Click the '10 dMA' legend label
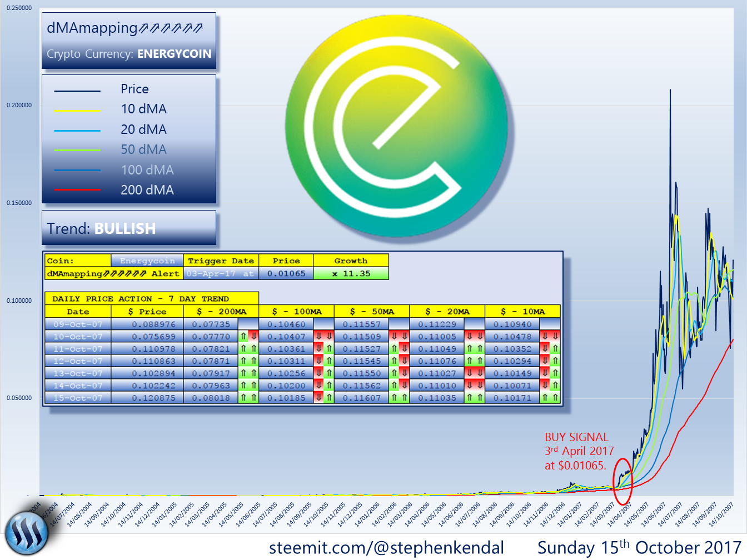This screenshot has width=747, height=560. point(143,109)
